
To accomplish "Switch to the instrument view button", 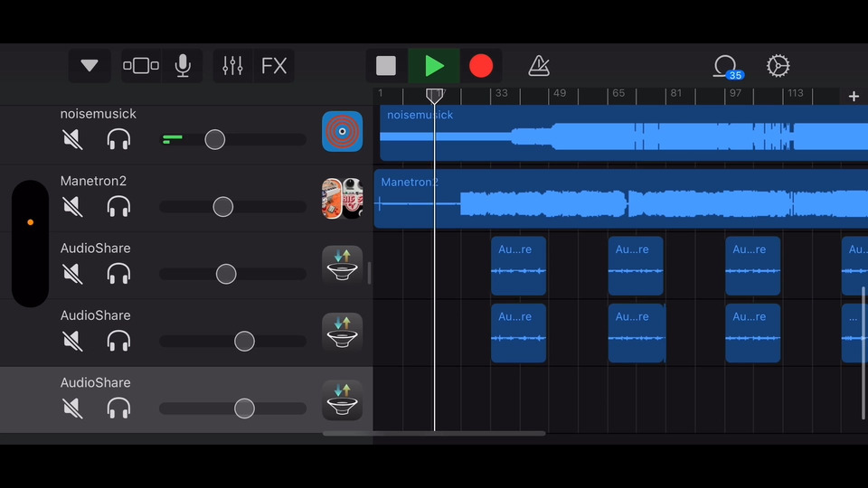I will point(141,66).
